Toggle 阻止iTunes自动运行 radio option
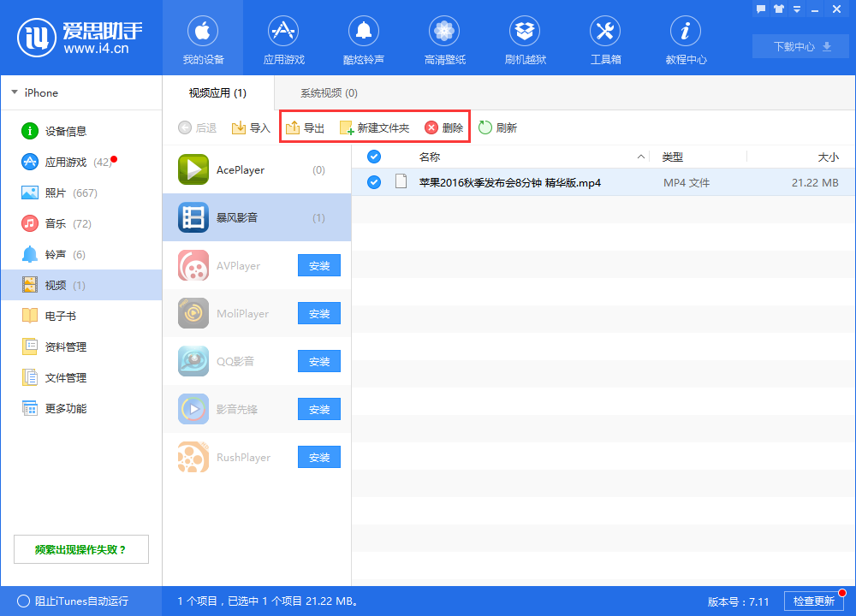Viewport: 856px width, 616px height. (x=23, y=601)
